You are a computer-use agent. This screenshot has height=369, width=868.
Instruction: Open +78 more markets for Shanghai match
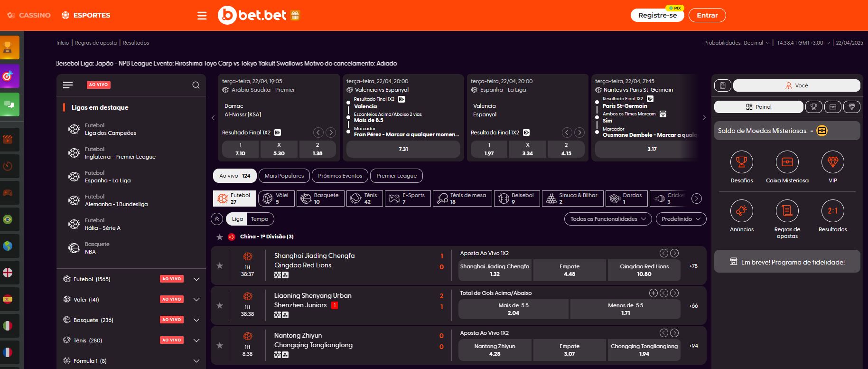693,266
